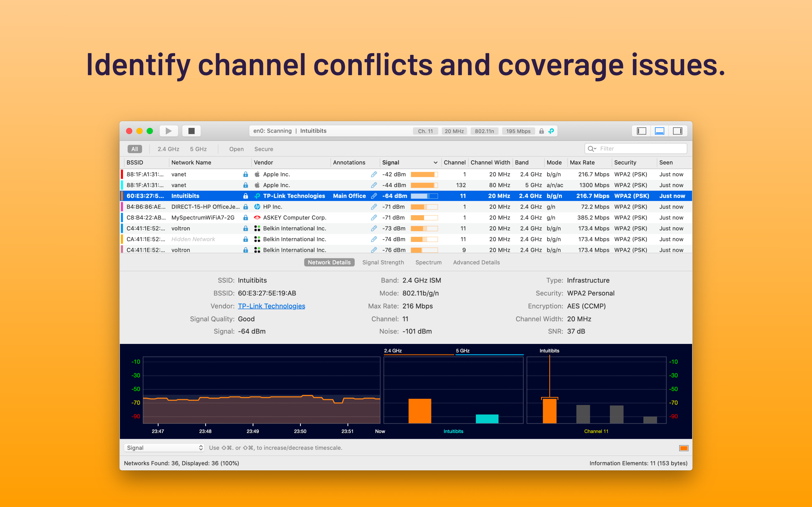The width and height of the screenshot is (812, 507).
Task: Click the pencil annotation icon for Intuitibits
Action: pyautogui.click(x=374, y=196)
